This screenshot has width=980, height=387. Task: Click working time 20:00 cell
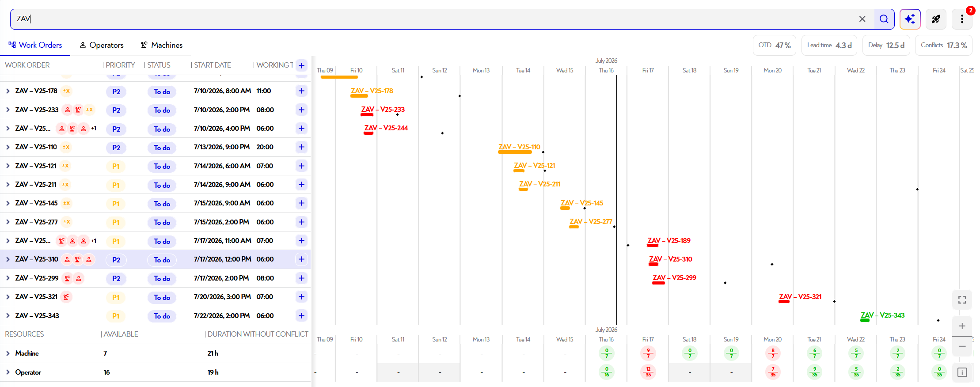pyautogui.click(x=265, y=147)
